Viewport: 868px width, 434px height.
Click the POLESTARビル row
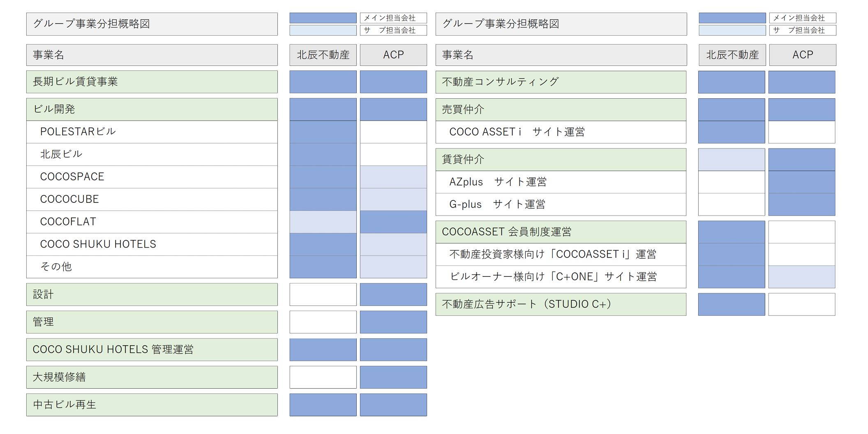[x=152, y=132]
